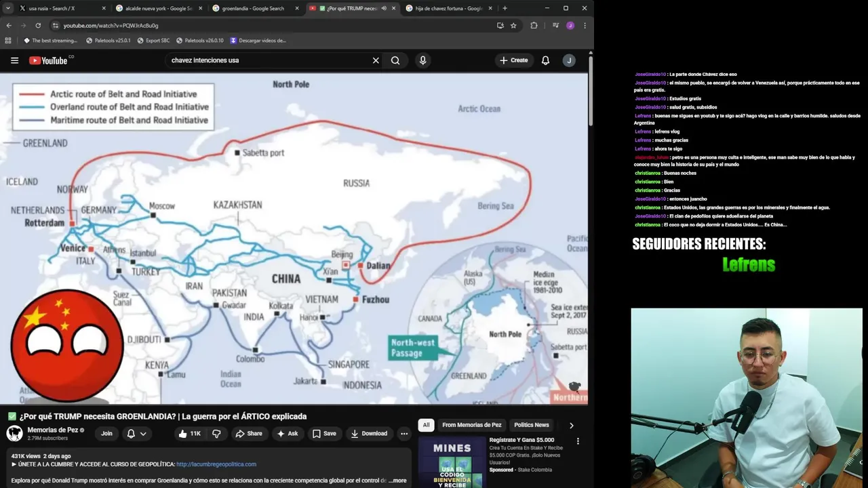This screenshot has width=868, height=488.
Task: Run search with the magnifier button
Action: pos(395,60)
